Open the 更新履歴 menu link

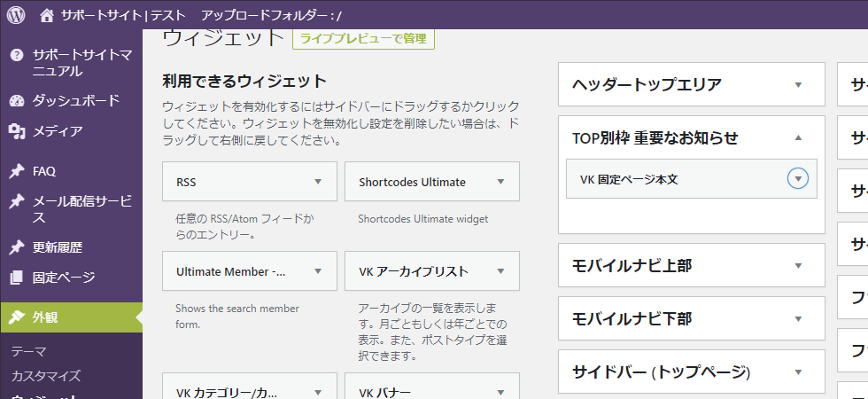click(x=63, y=247)
